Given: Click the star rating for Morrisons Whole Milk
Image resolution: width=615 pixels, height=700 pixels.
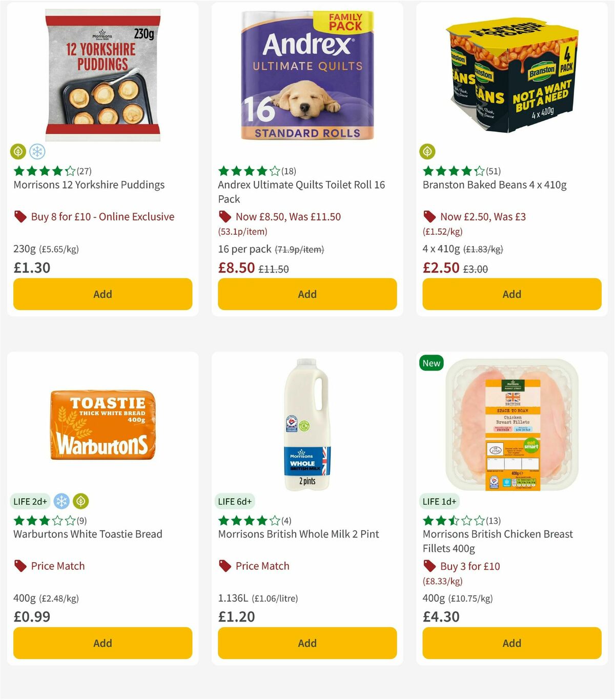Looking at the screenshot, I should pyautogui.click(x=248, y=520).
